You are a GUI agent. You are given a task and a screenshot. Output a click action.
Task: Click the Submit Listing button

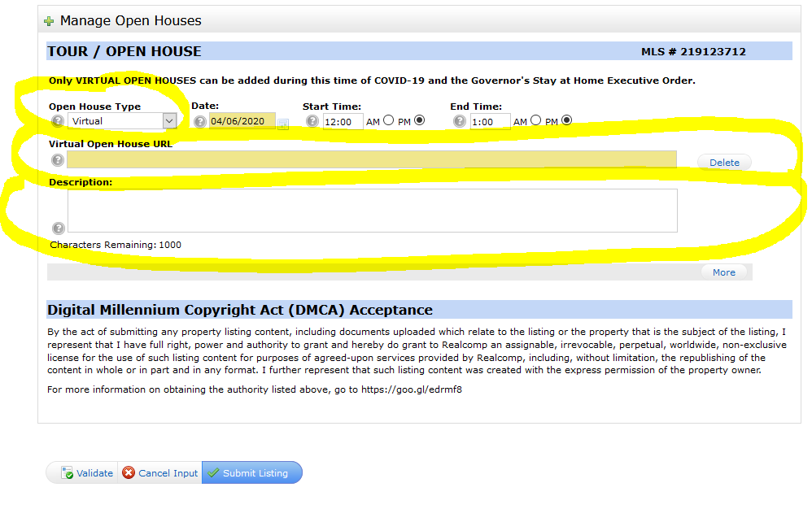(251, 473)
